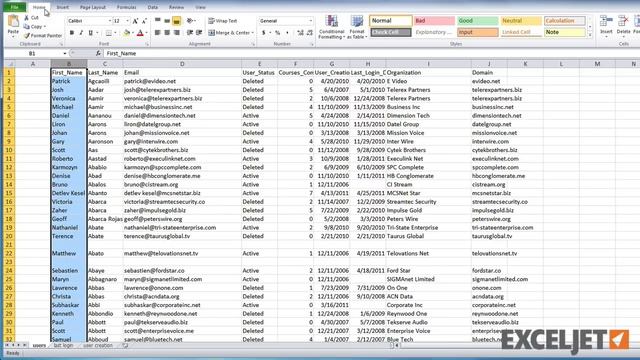
Task: Open Format as Table gallery
Action: [x=357, y=27]
